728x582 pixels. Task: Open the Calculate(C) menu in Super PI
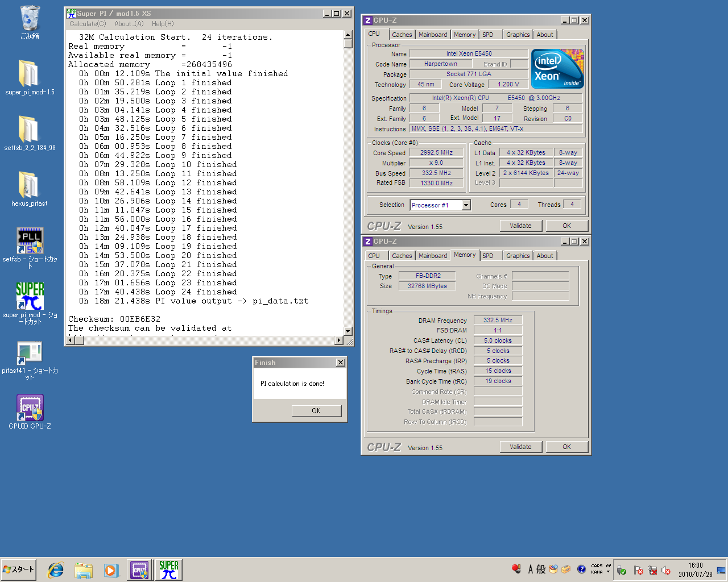[88, 24]
